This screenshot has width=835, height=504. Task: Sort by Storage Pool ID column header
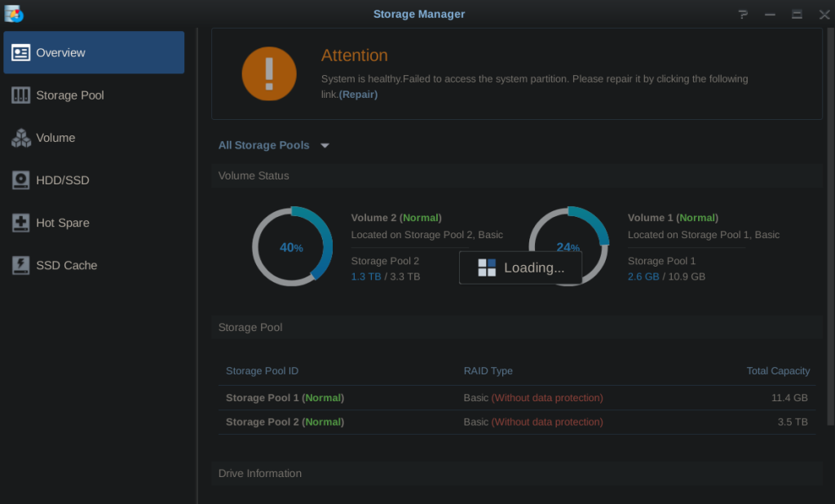click(x=262, y=371)
